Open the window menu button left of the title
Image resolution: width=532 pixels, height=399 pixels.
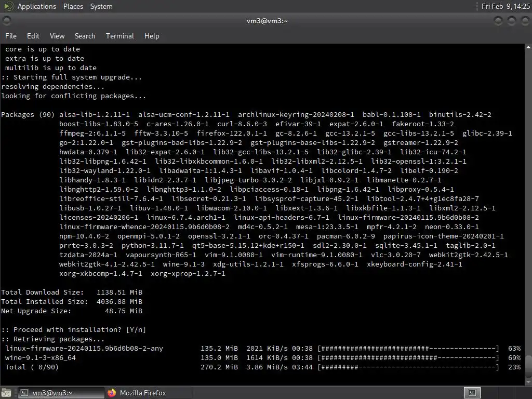(x=6, y=21)
